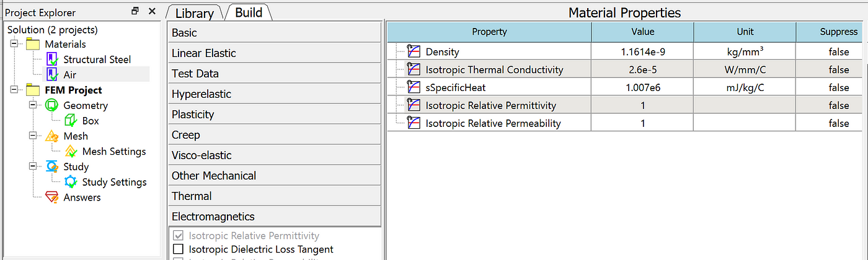Enable the Isotropic Dielectric Loss Tangent checkbox
The image size is (868, 260).
pos(179,249)
